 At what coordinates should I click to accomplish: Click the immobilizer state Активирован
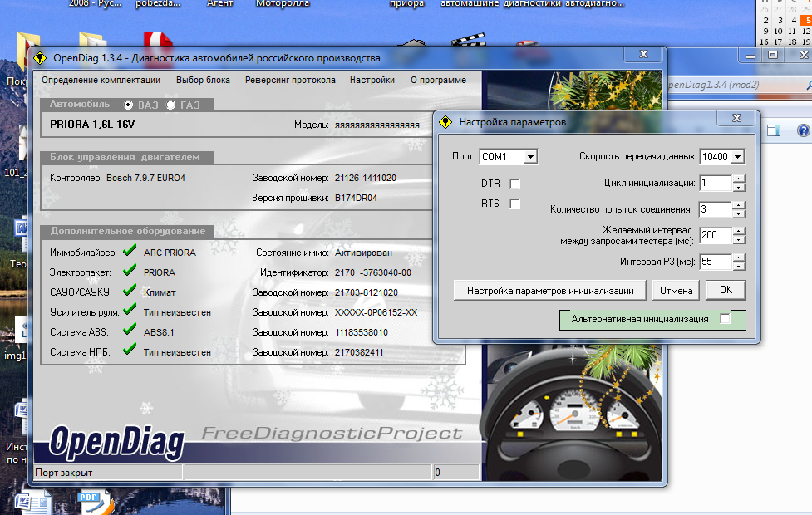[363, 253]
